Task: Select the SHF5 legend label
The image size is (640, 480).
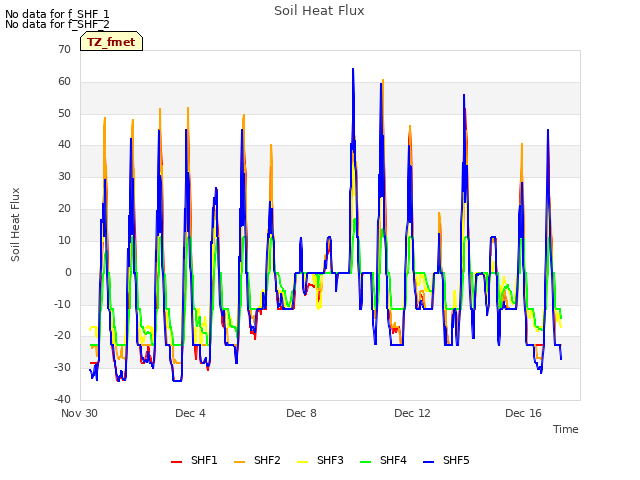Action: click(456, 460)
